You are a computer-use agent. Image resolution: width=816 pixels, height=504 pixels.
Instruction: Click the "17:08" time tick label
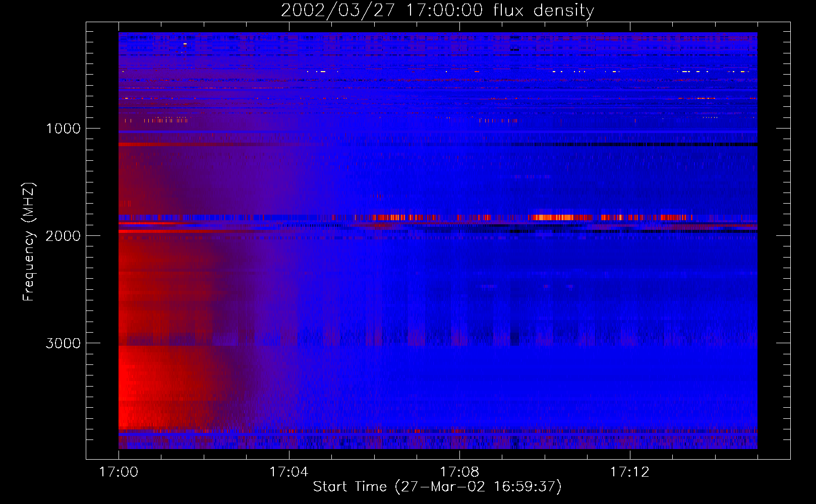point(459,472)
